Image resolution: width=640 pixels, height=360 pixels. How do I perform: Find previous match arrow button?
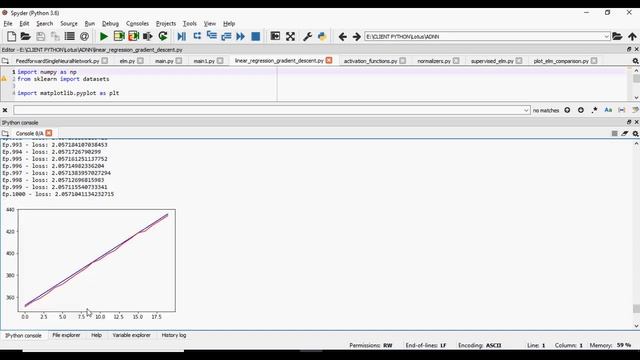(567, 110)
